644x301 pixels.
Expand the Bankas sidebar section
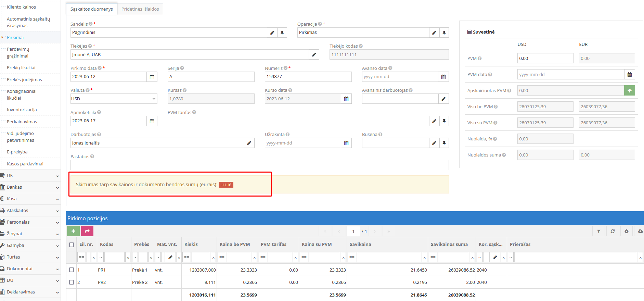pyautogui.click(x=30, y=187)
